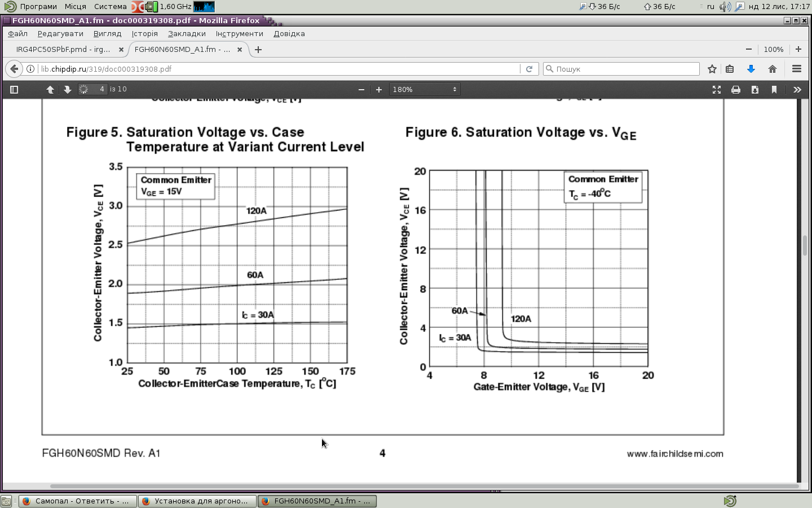Print the PDF document
Viewport: 812px width, 508px height.
point(736,90)
